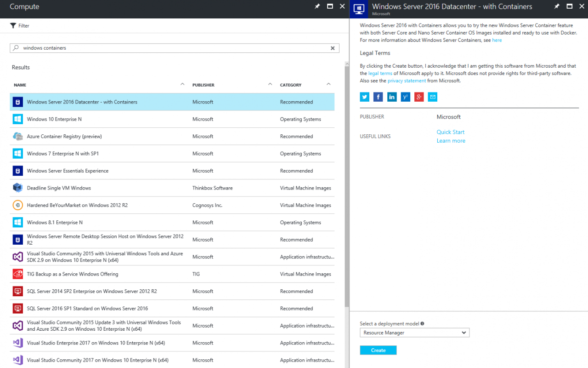Share via Facebook icon
Viewport: 588px width, 368px height.
coord(378,97)
